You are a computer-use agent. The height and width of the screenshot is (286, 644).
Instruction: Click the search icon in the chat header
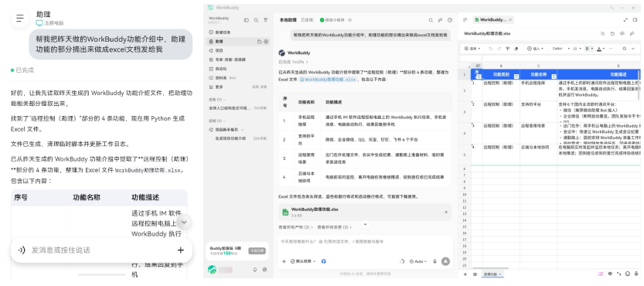pyautogui.click(x=431, y=20)
